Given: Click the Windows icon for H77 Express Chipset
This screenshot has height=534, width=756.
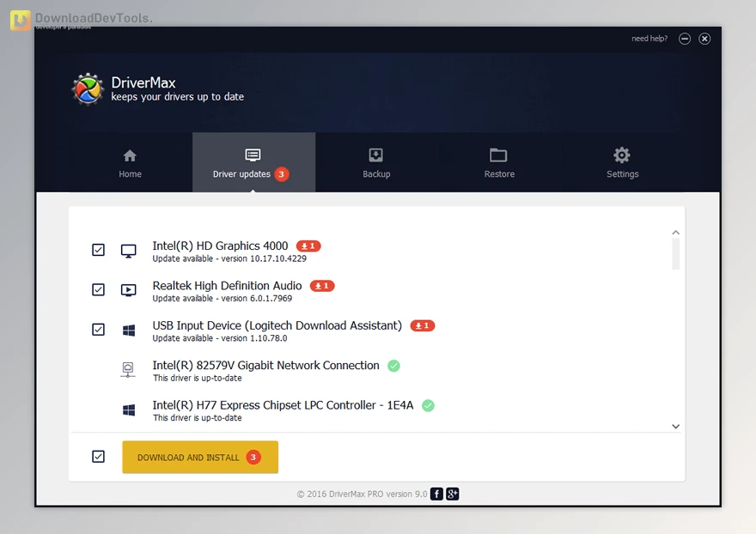Looking at the screenshot, I should (x=129, y=410).
